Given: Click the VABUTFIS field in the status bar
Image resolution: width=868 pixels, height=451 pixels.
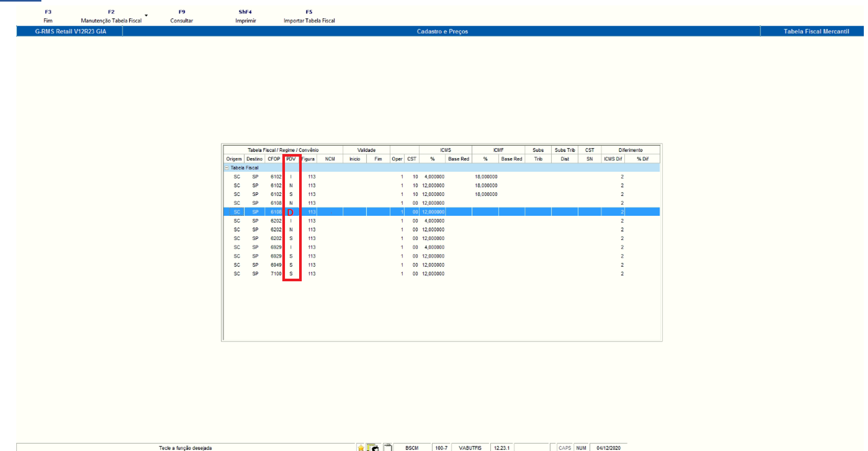Looking at the screenshot, I should pos(470,448).
